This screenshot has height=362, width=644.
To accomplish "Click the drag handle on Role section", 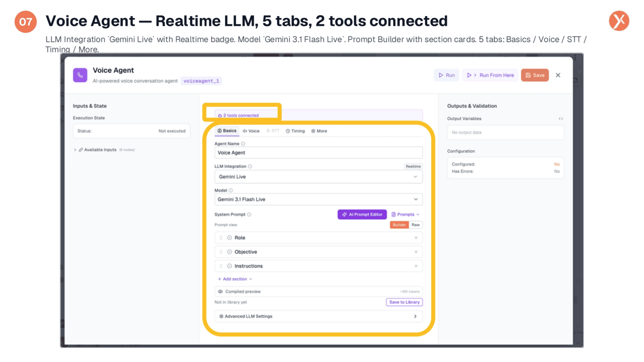I will pyautogui.click(x=221, y=238).
